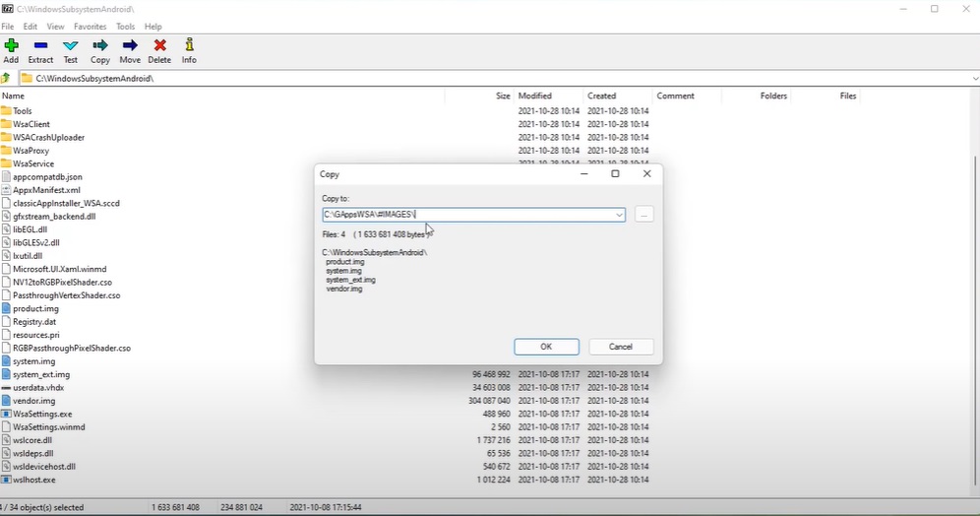Open the Tools menu
This screenshot has width=980, height=516.
(x=125, y=27)
